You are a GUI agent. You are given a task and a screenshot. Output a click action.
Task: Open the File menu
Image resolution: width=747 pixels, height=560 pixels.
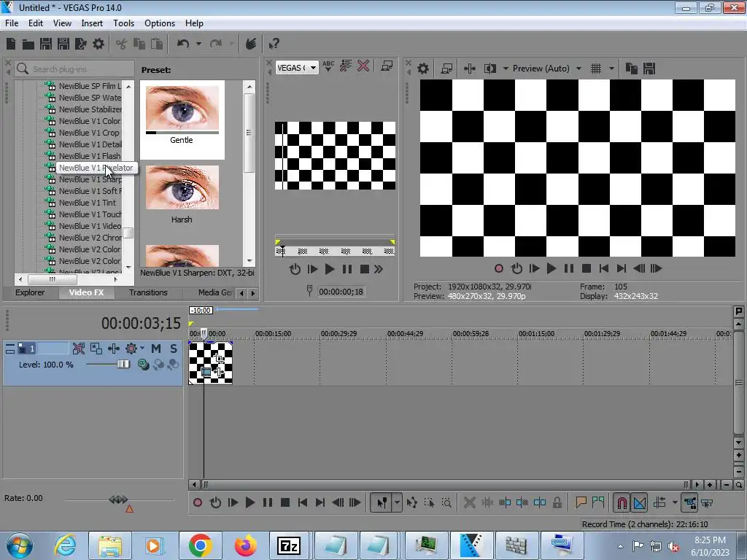coord(12,23)
